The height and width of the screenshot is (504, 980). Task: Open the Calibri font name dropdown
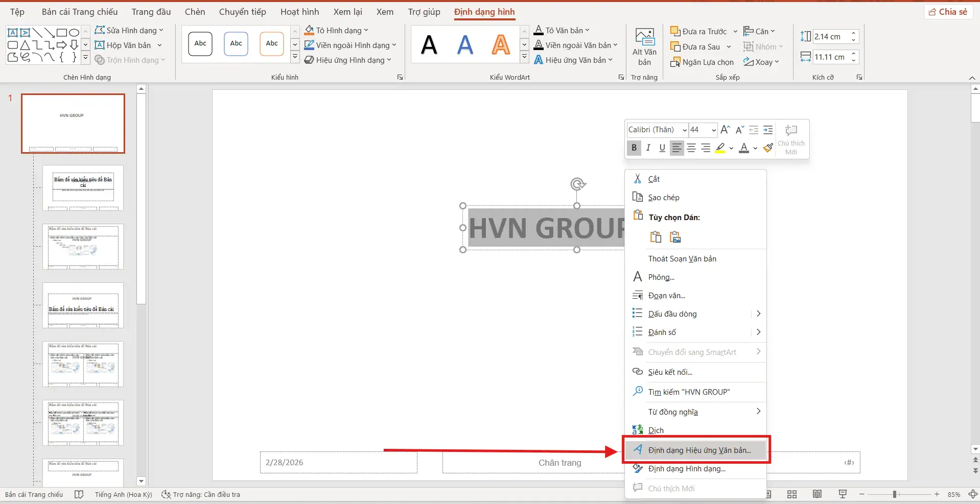click(684, 130)
